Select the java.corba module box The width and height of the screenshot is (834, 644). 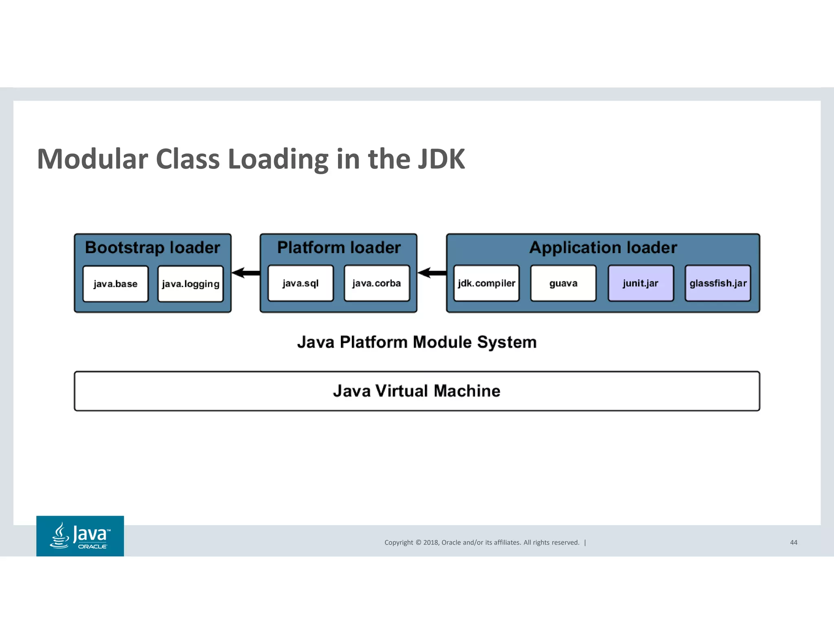tap(376, 283)
